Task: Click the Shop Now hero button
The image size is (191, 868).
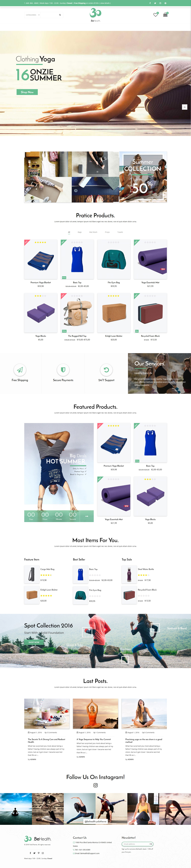Action: [27, 92]
